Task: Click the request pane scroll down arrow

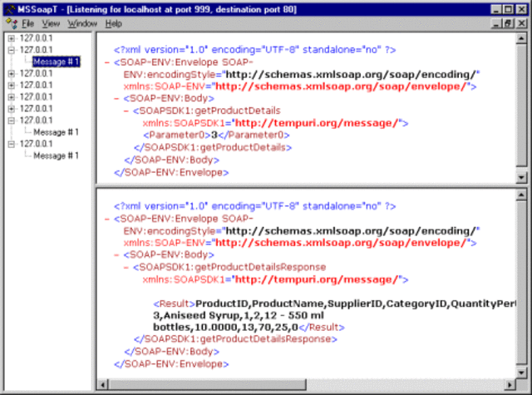Action: [521, 177]
